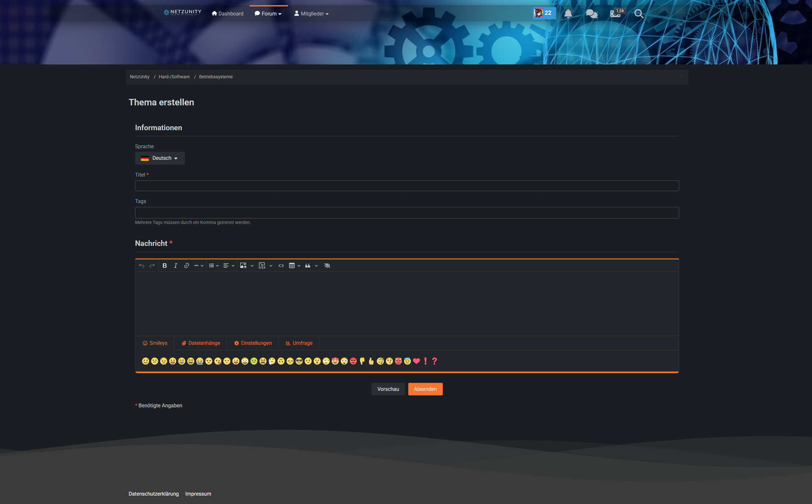Click the undo arrow in editor
This screenshot has width=812, height=504.
(142, 266)
